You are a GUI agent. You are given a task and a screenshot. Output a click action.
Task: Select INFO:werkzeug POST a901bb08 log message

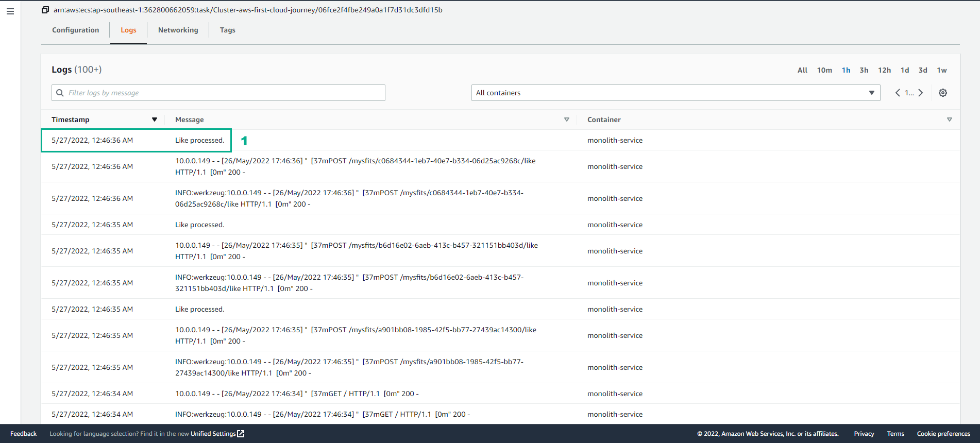(349, 367)
